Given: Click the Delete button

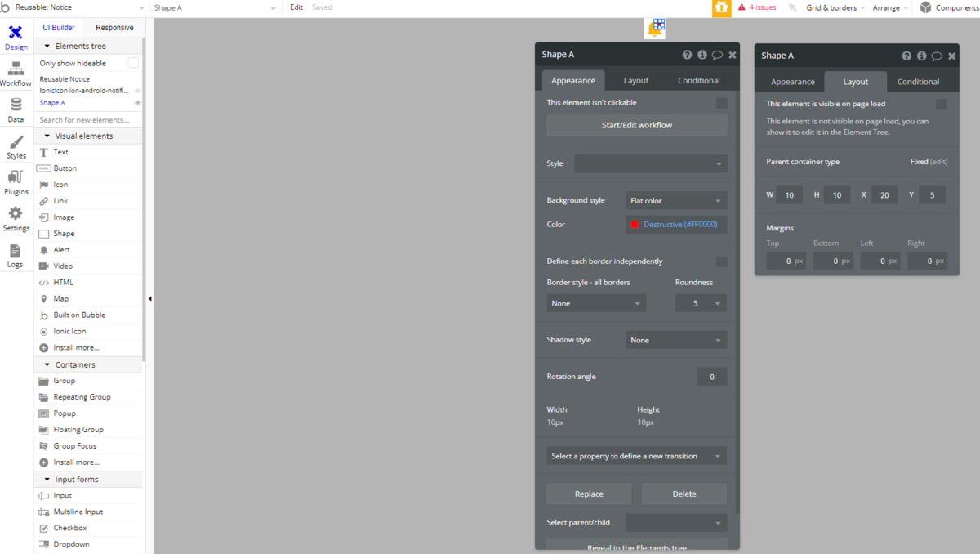Looking at the screenshot, I should click(x=684, y=494).
